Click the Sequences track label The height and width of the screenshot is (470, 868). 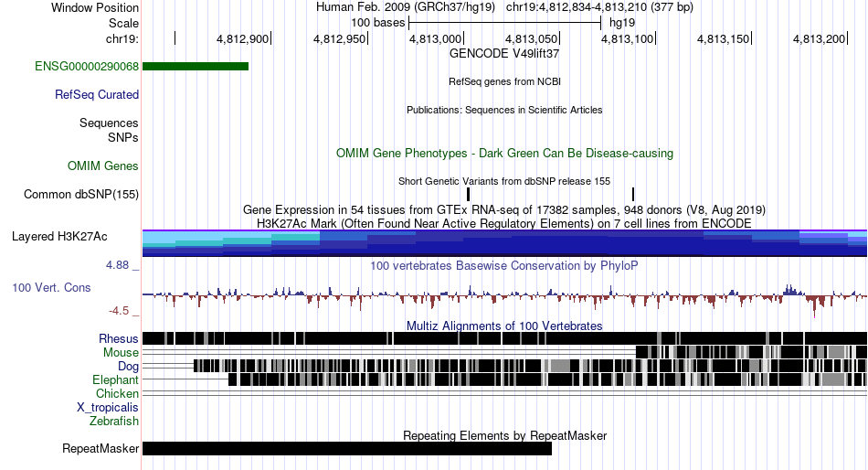109,123
